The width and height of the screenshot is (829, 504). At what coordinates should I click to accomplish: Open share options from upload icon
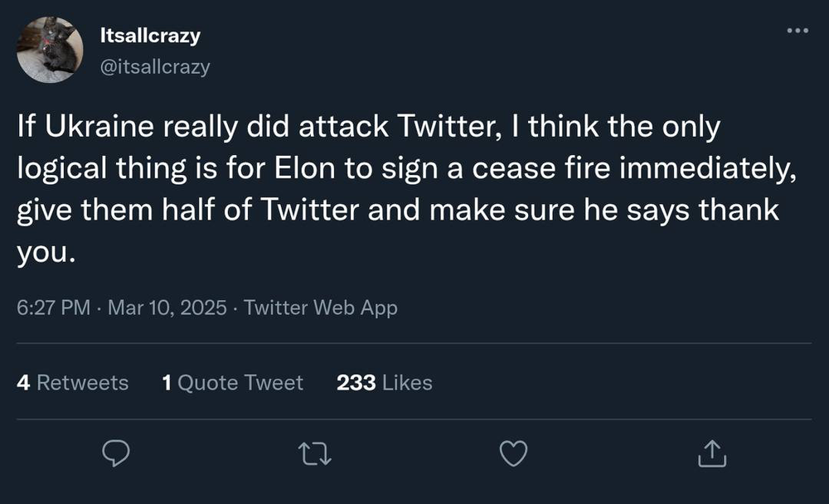pos(711,453)
